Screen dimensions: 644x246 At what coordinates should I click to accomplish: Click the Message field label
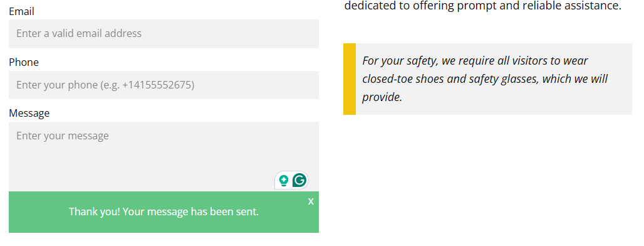tap(29, 113)
